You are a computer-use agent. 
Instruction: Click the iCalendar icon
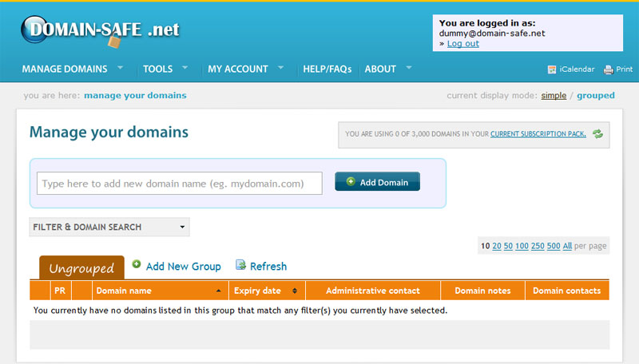click(552, 69)
